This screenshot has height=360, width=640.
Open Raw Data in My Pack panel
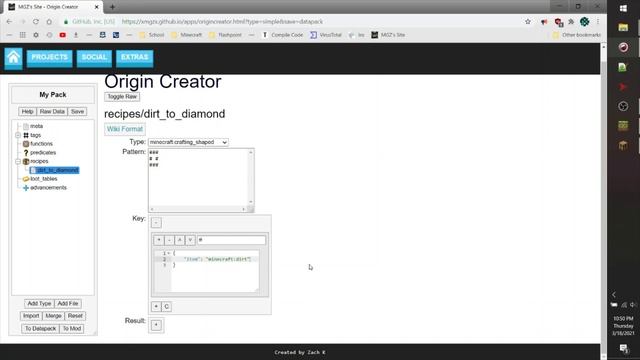pos(52,111)
